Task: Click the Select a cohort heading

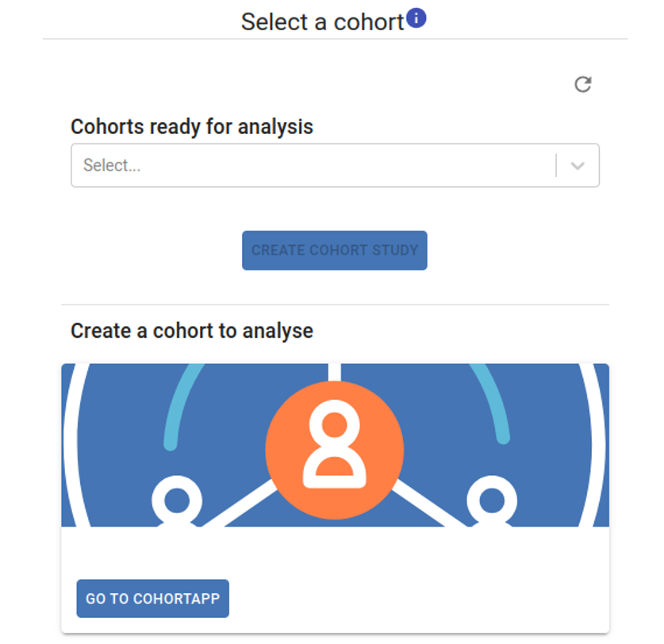Action: [x=322, y=21]
